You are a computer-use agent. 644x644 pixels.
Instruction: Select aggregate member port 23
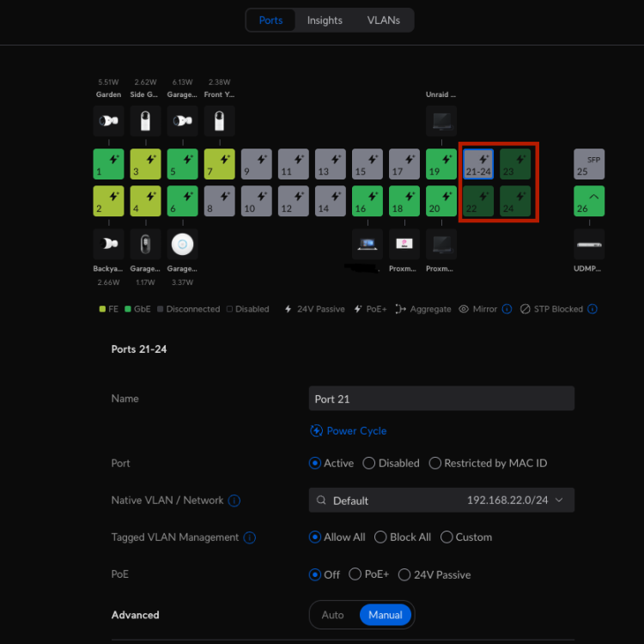pyautogui.click(x=515, y=164)
